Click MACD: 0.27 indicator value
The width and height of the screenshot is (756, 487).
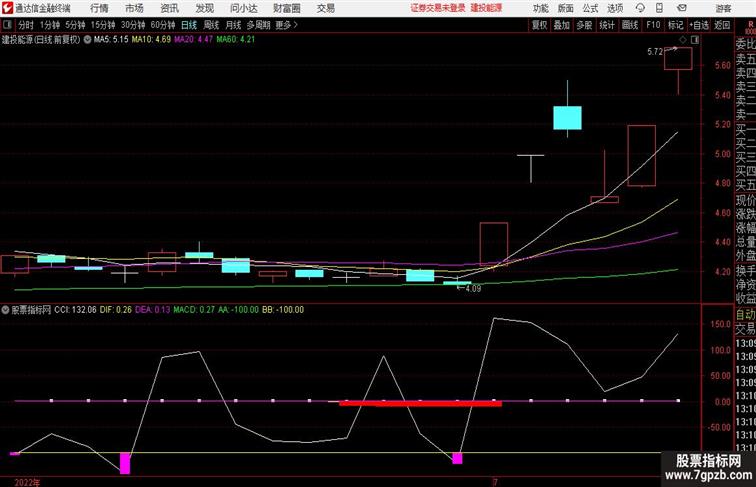196,310
